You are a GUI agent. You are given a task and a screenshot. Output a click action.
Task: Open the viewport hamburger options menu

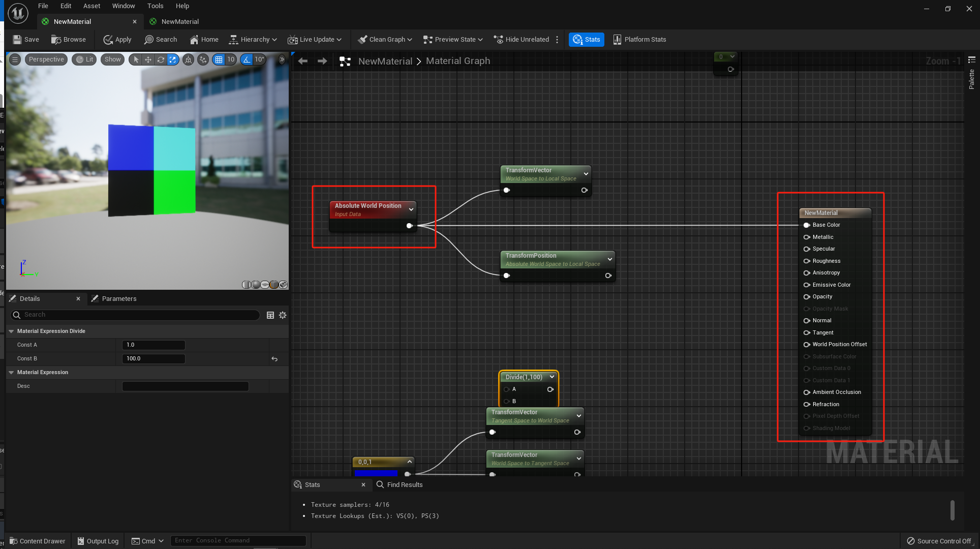(15, 59)
